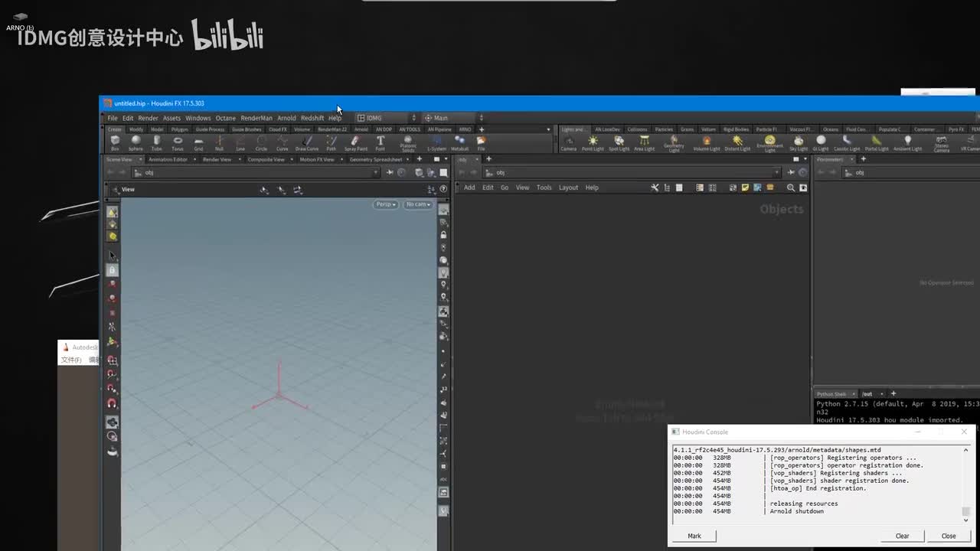Open the Main radial menu dropdown

pos(453,118)
